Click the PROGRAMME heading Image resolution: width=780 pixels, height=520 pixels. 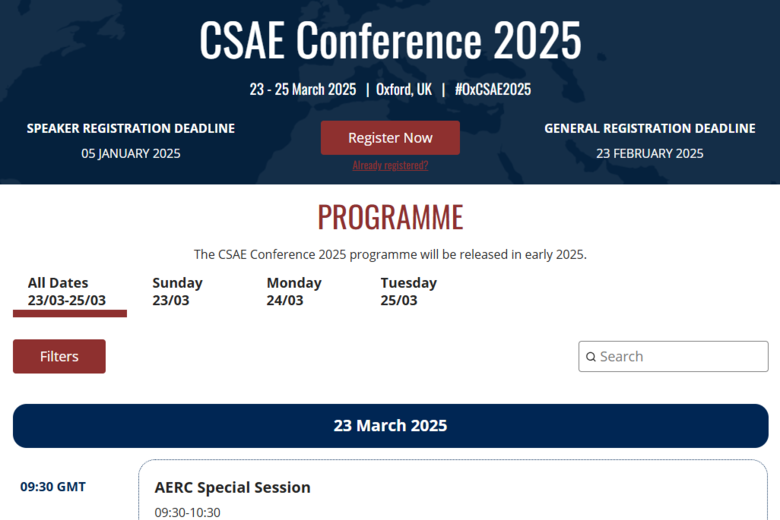pyautogui.click(x=390, y=217)
